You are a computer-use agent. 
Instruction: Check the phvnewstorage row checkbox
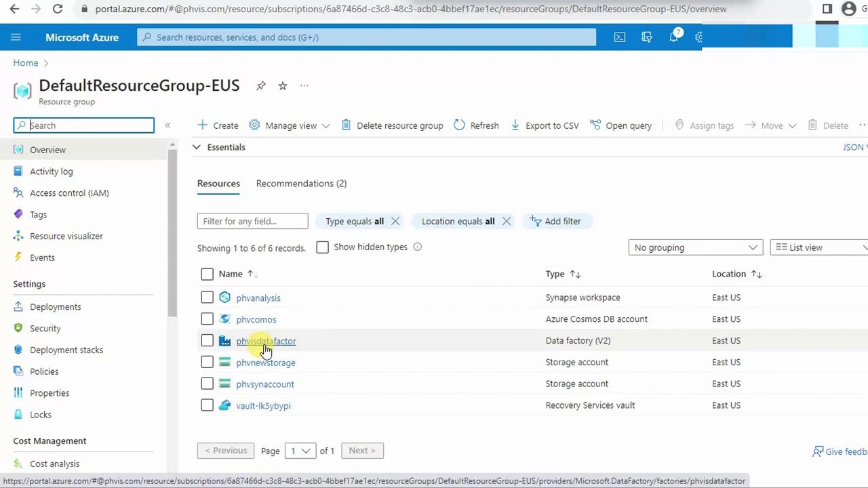208,363
